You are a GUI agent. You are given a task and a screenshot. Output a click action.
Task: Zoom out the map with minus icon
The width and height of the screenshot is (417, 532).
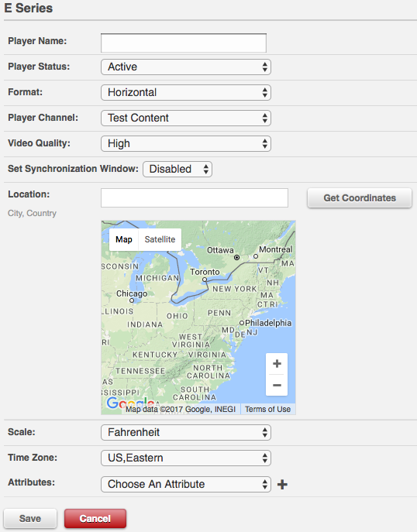point(277,385)
